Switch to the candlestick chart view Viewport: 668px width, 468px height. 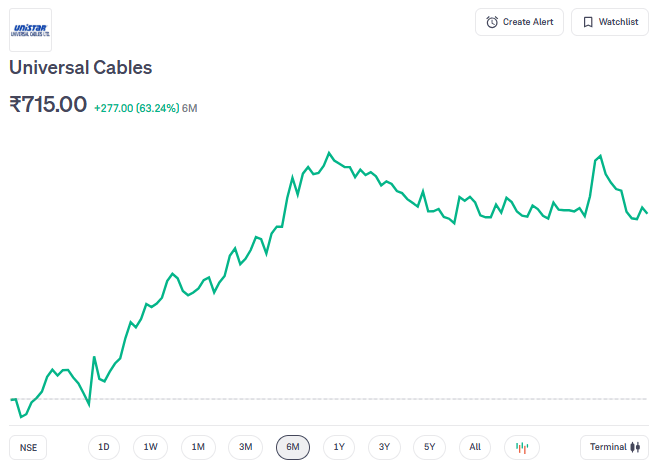click(x=522, y=447)
